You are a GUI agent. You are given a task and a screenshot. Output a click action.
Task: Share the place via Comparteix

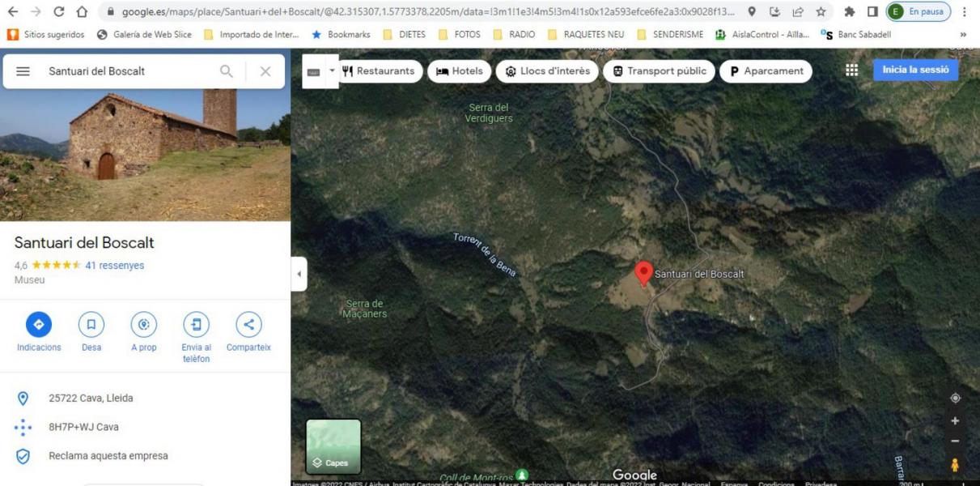248,325
